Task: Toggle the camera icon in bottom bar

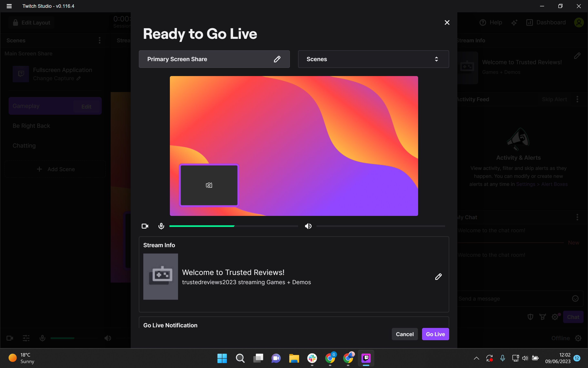Action: click(x=10, y=338)
